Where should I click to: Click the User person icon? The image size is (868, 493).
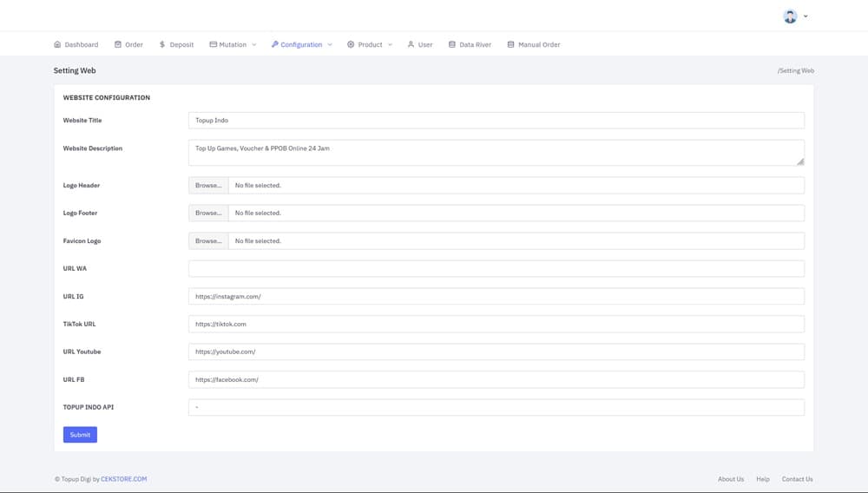pyautogui.click(x=411, y=44)
